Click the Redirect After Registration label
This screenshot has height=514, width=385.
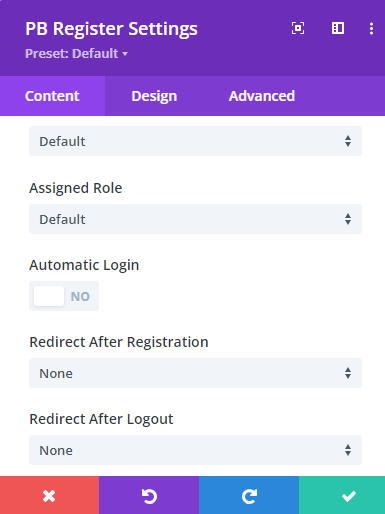pos(119,342)
